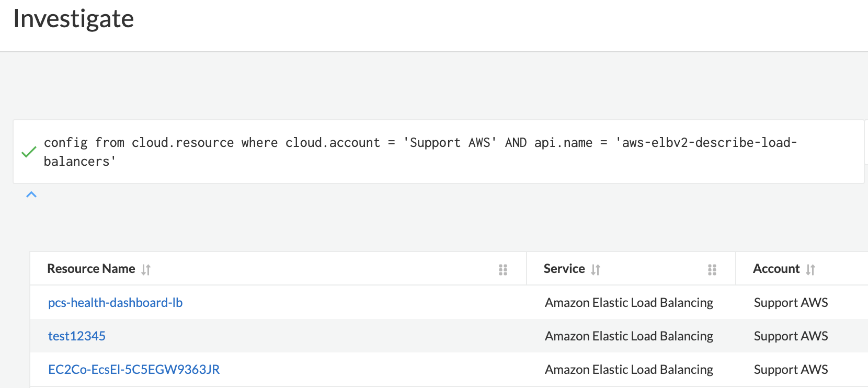Click the Service column header label
The height and width of the screenshot is (388, 868).
pyautogui.click(x=564, y=269)
